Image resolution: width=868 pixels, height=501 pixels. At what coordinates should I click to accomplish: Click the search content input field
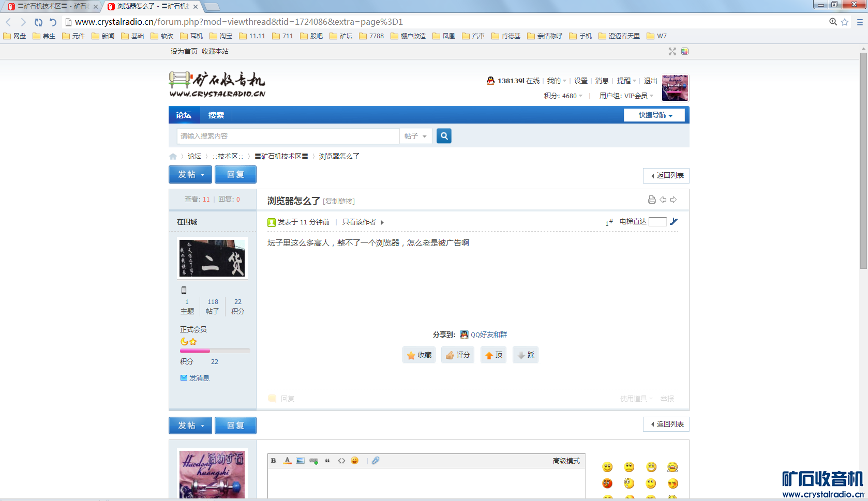coord(288,136)
